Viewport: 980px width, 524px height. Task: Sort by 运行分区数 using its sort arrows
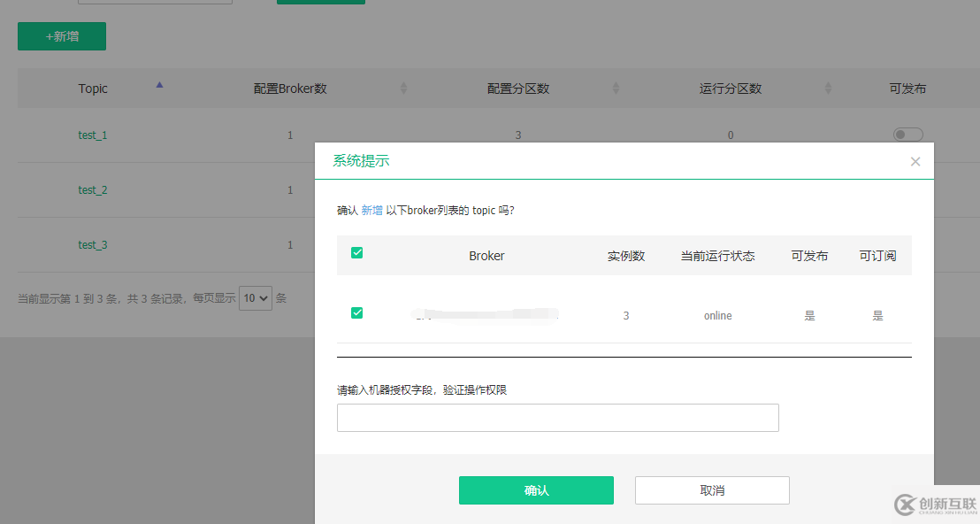pyautogui.click(x=829, y=89)
